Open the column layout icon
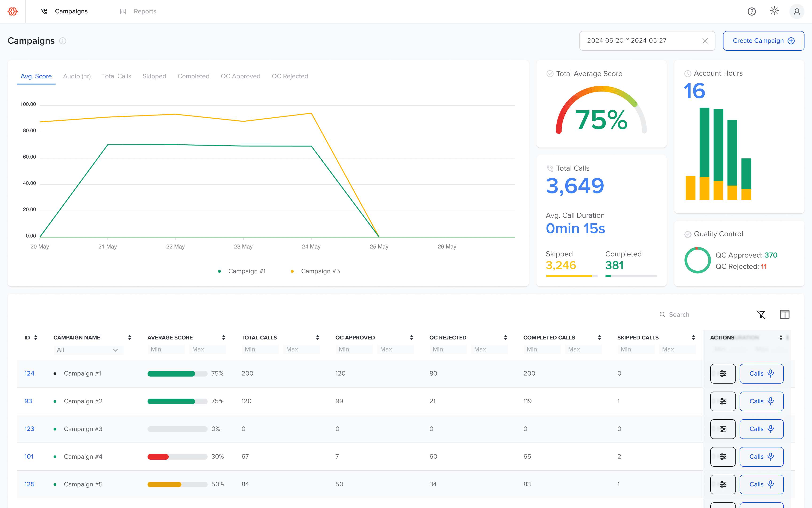Viewport: 812px width, 508px height. click(x=785, y=315)
